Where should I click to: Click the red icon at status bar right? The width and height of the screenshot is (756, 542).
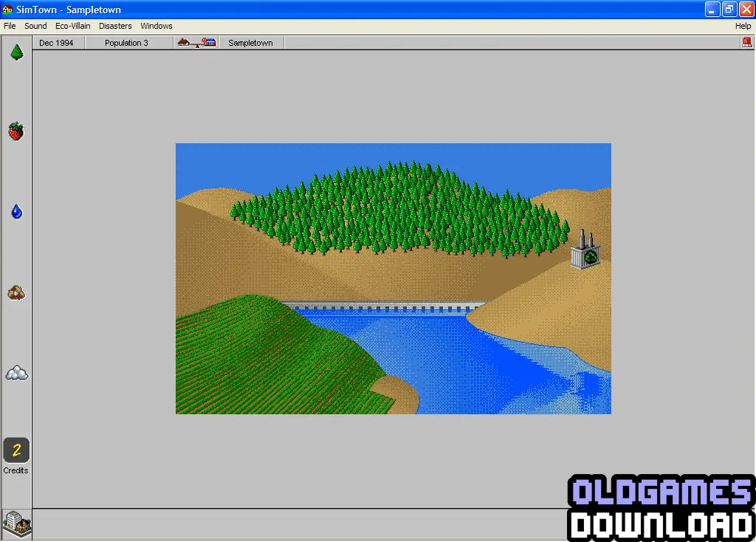(x=747, y=42)
